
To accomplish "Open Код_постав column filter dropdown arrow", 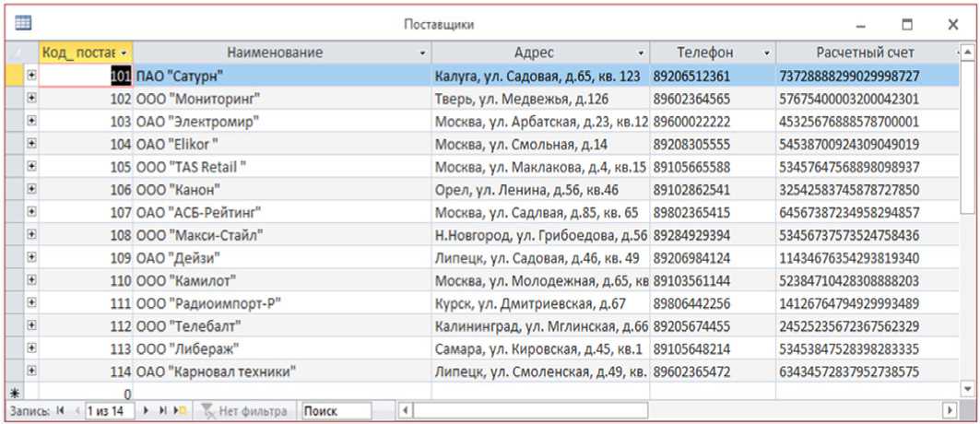I will click(125, 53).
